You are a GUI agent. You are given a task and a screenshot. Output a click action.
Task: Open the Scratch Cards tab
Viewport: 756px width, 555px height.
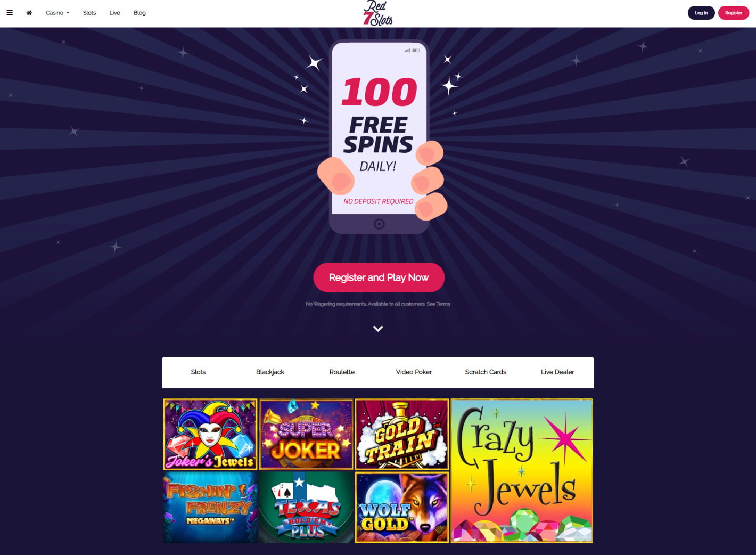coord(486,372)
